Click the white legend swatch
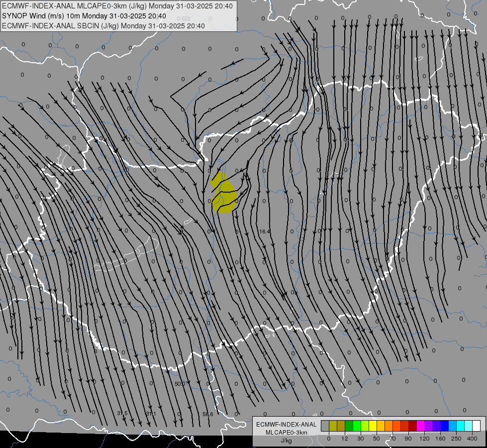 pos(477,426)
